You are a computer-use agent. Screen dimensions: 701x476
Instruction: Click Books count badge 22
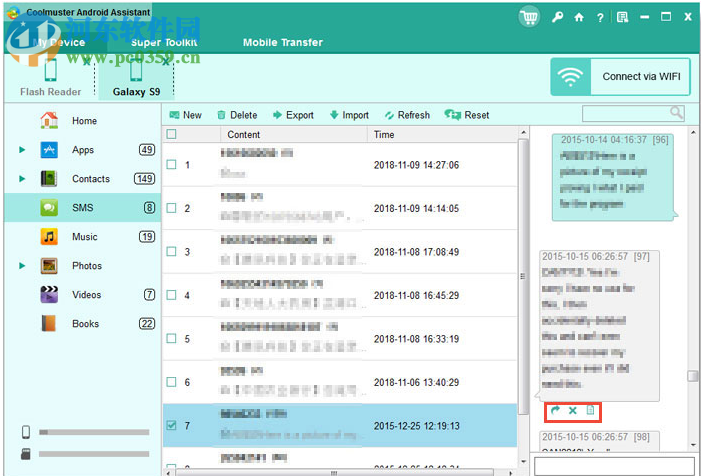[147, 323]
